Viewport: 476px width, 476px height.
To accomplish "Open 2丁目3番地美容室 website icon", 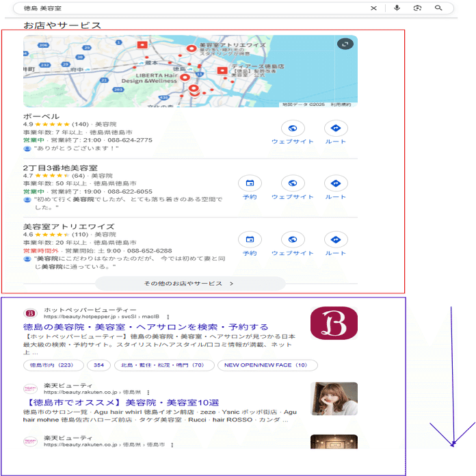I will 293,183.
